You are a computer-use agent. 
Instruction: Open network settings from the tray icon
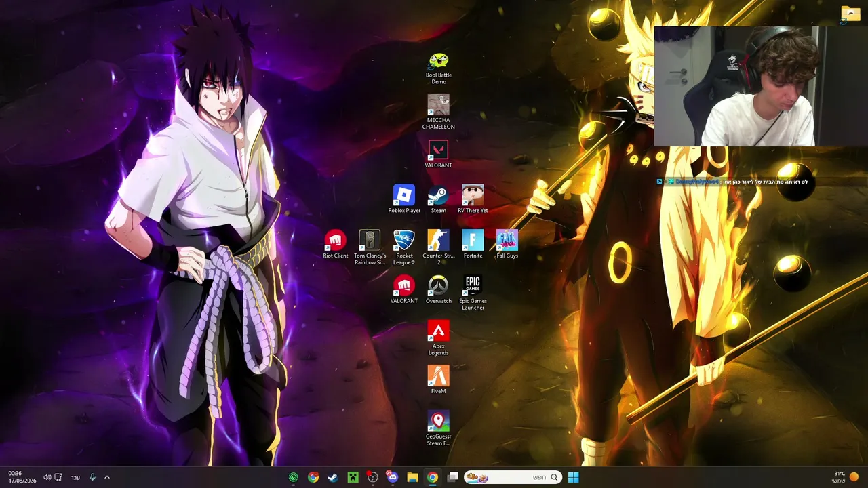click(58, 477)
